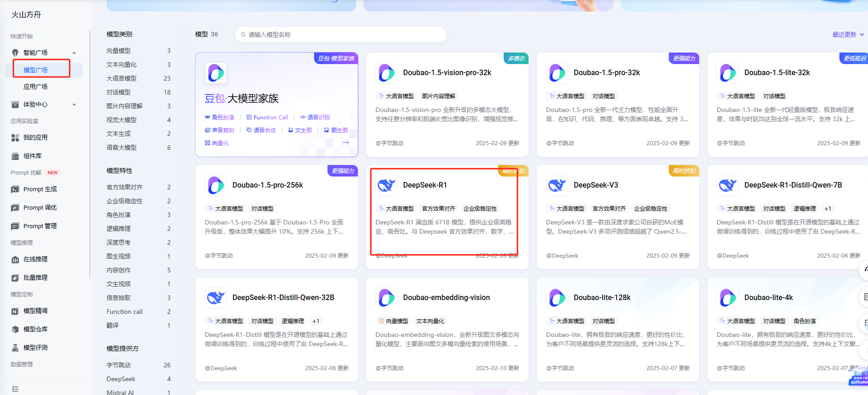Collapse sidebar with bottom menu icon

pyautogui.click(x=15, y=389)
